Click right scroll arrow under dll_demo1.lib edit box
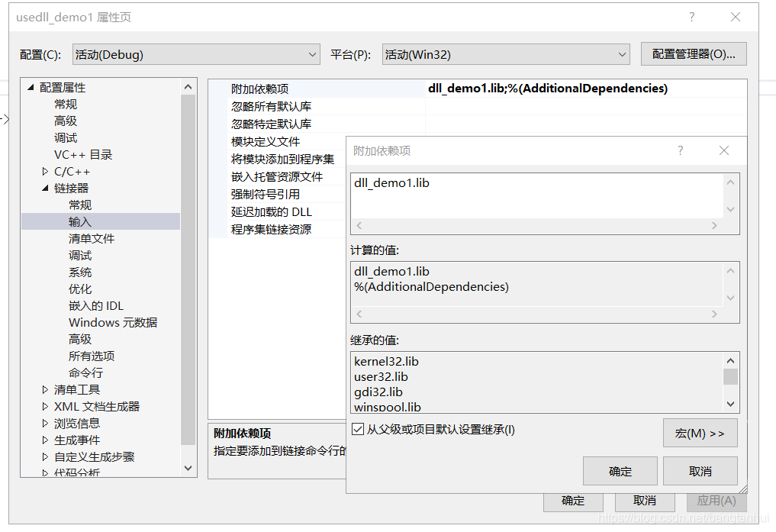 pyautogui.click(x=713, y=225)
